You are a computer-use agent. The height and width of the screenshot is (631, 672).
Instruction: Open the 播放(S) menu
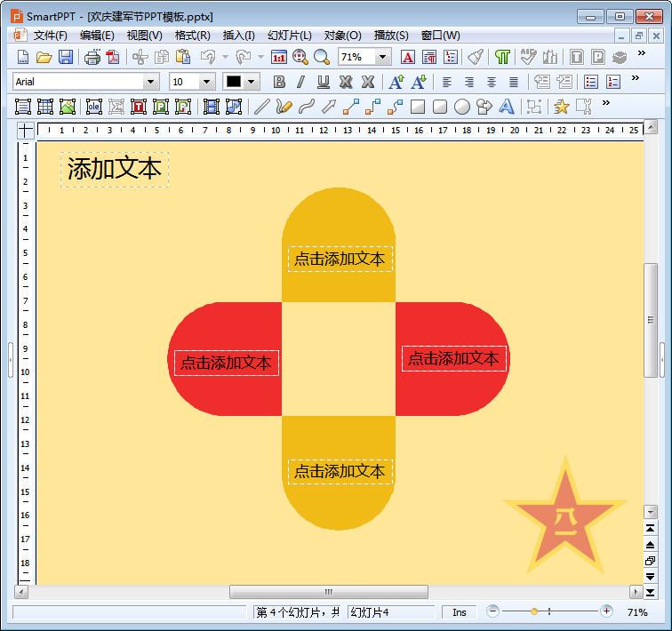tap(391, 36)
